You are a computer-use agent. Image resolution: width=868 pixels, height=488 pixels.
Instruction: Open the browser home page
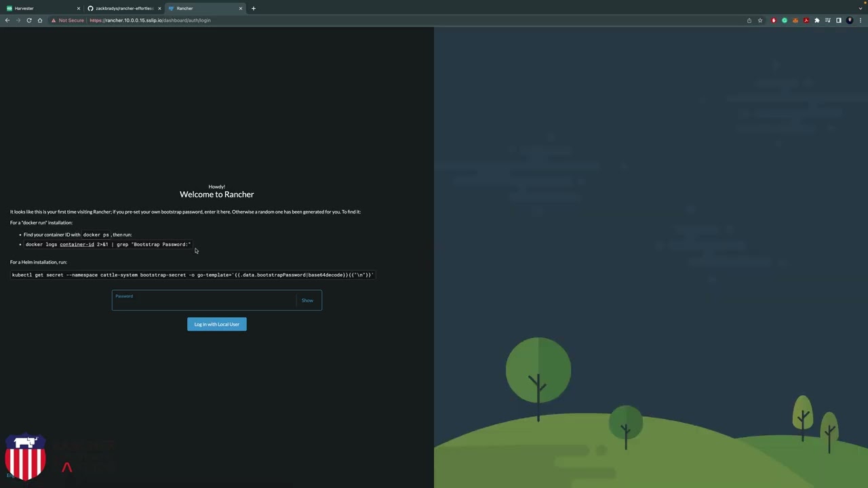(40, 20)
